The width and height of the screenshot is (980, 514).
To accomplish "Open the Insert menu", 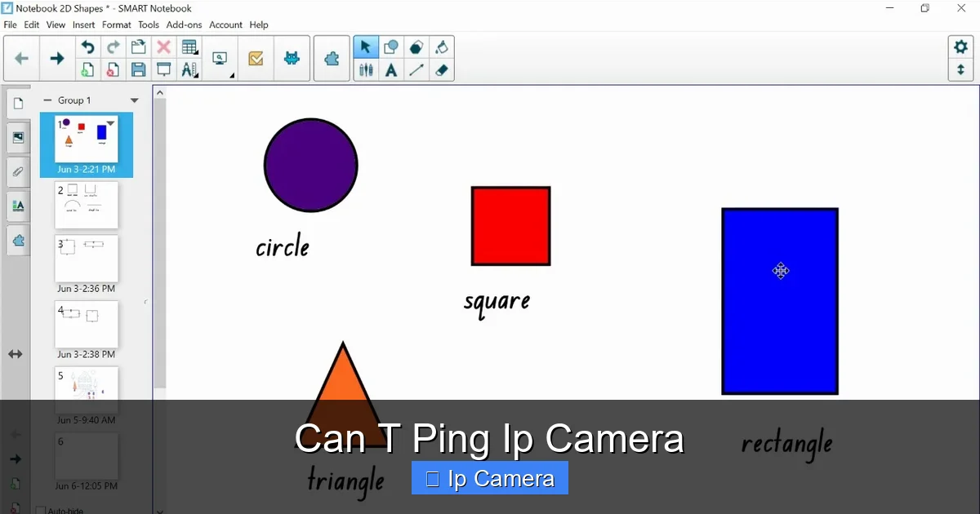I will 84,24.
